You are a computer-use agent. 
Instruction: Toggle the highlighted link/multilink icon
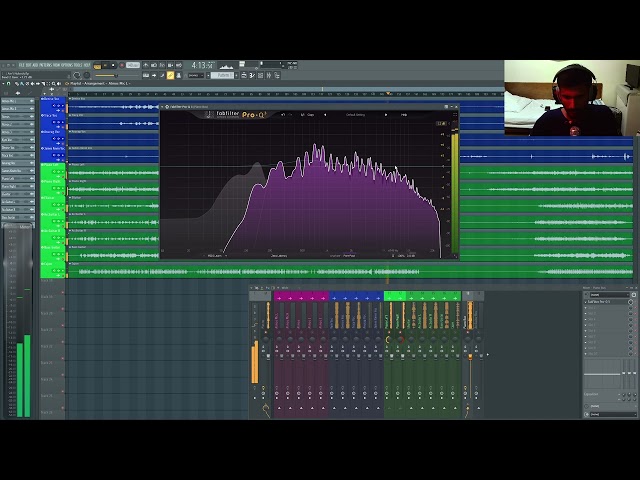(170, 76)
